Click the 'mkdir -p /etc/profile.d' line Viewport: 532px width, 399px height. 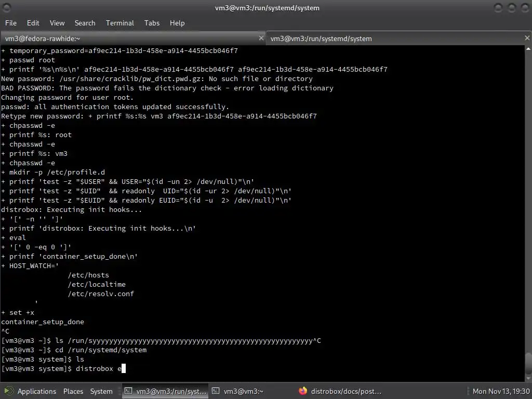click(53, 172)
